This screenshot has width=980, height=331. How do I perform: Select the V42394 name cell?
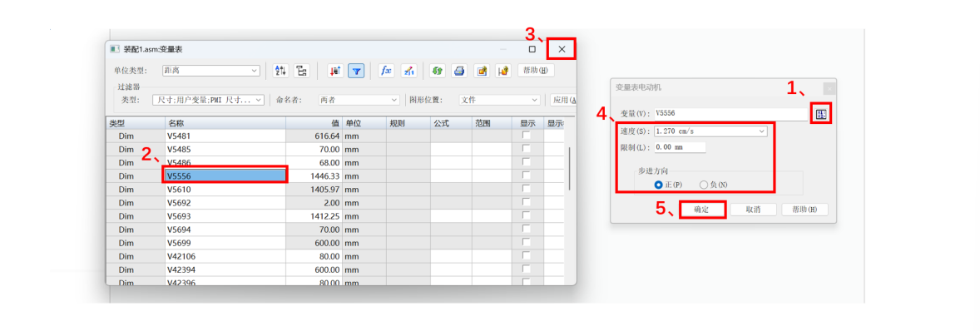click(x=225, y=269)
